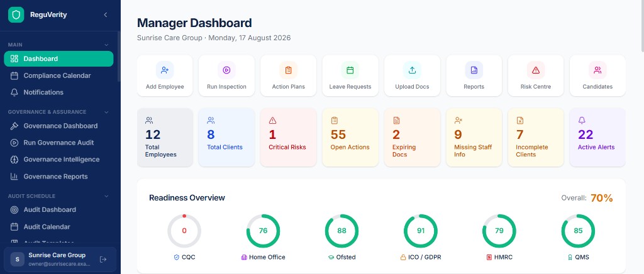Open the Risk Centre quick action
Image resolution: width=644 pixels, height=274 pixels.
(536, 76)
